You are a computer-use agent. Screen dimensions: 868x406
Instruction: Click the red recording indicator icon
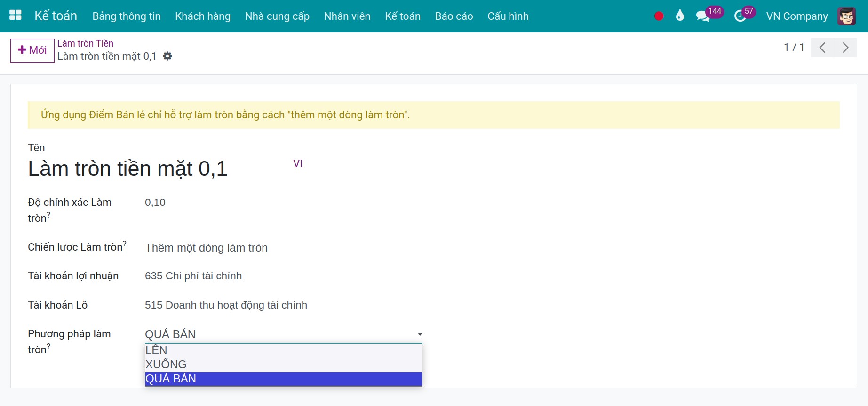coord(659,16)
